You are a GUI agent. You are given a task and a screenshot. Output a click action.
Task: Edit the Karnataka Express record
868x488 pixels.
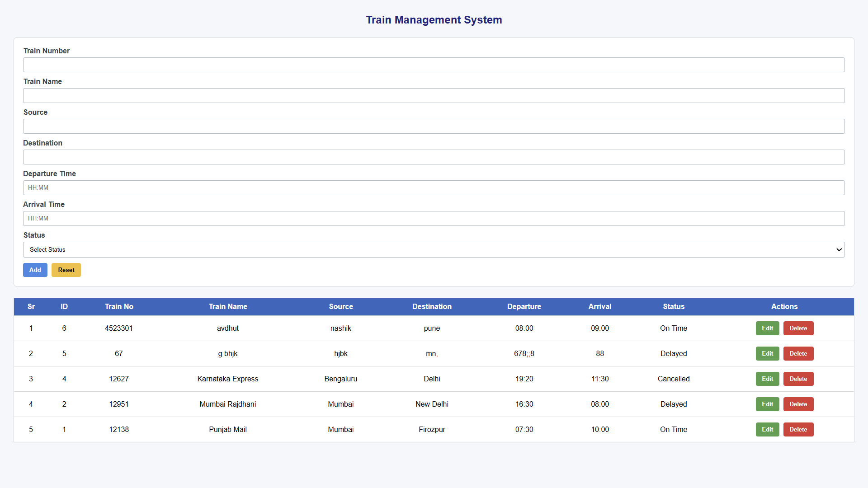pyautogui.click(x=767, y=379)
